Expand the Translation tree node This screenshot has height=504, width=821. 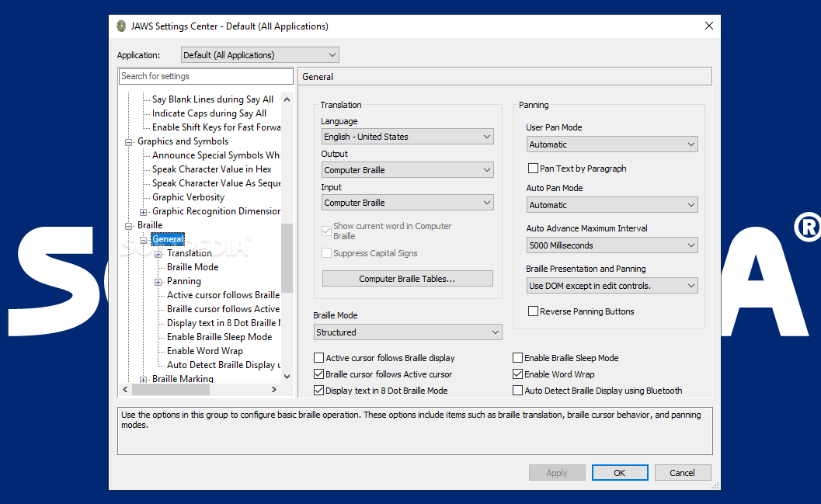(x=158, y=255)
